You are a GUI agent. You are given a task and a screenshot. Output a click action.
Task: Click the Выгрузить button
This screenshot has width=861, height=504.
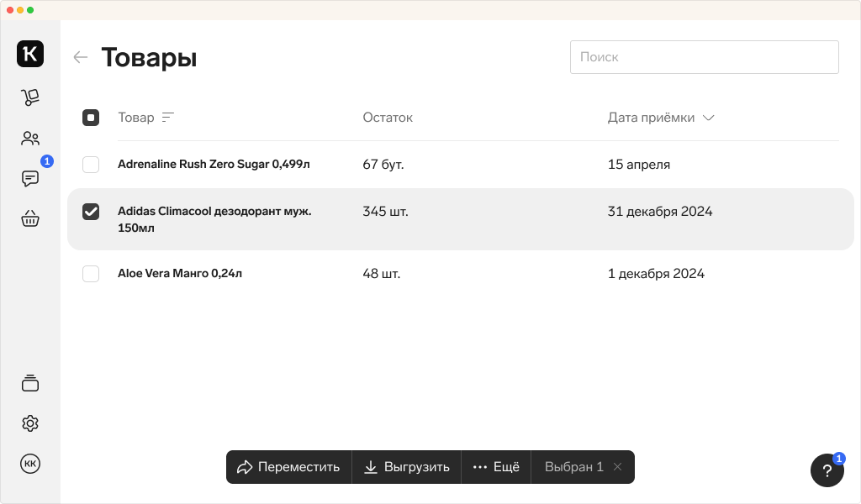point(407,467)
